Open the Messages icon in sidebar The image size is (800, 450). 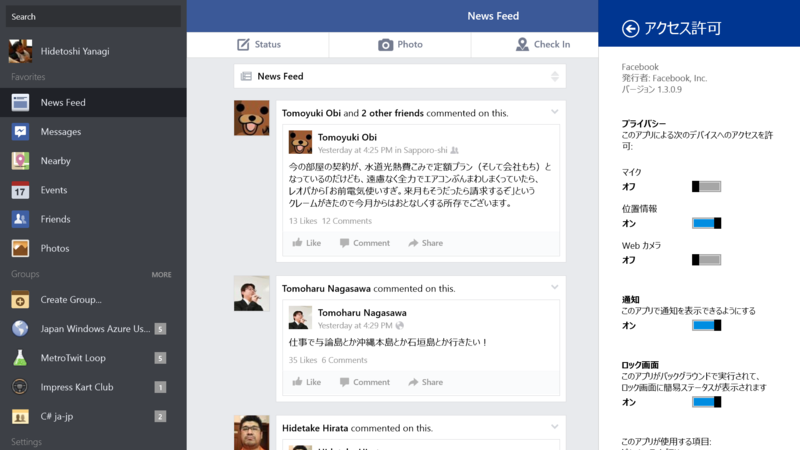pos(20,132)
